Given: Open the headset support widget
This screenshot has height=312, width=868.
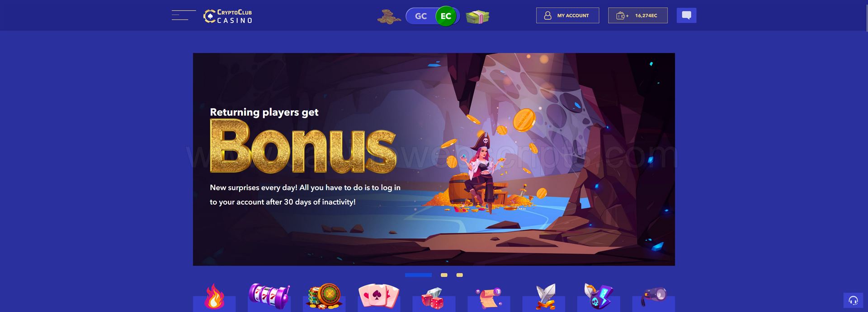Looking at the screenshot, I should click(853, 300).
